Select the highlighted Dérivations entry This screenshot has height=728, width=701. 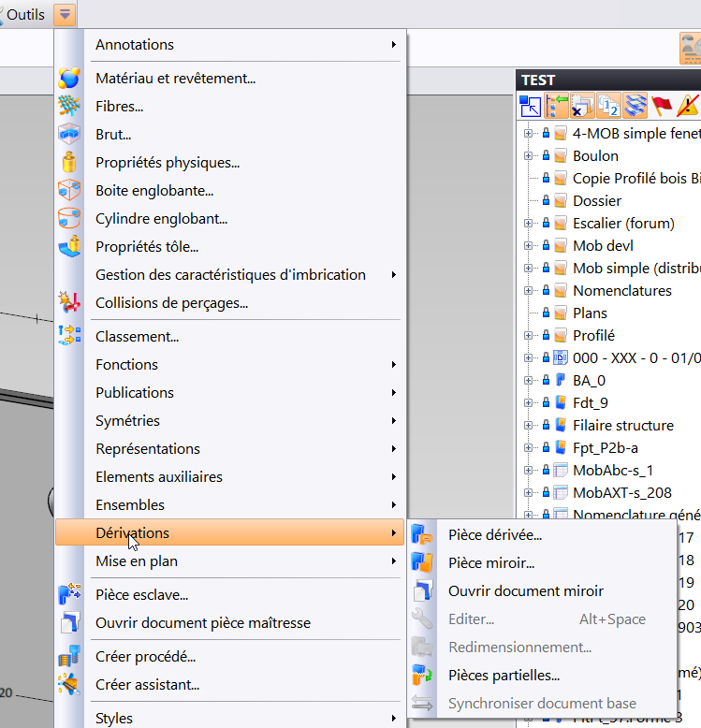tap(229, 532)
